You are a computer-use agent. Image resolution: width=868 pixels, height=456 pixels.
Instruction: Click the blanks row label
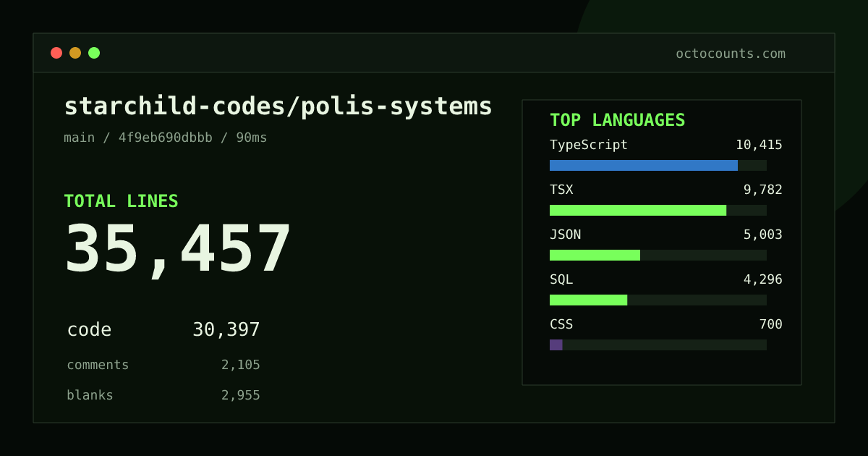90,395
